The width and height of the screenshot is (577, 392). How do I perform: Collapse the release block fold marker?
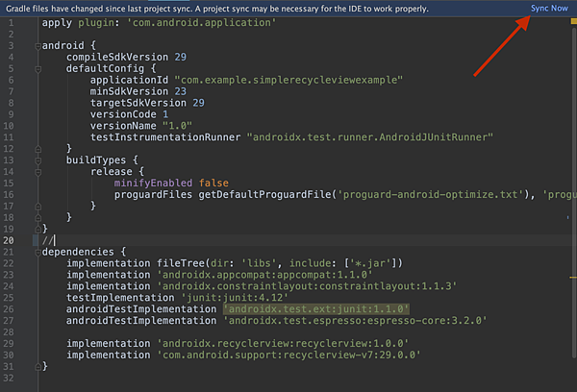pos(38,172)
